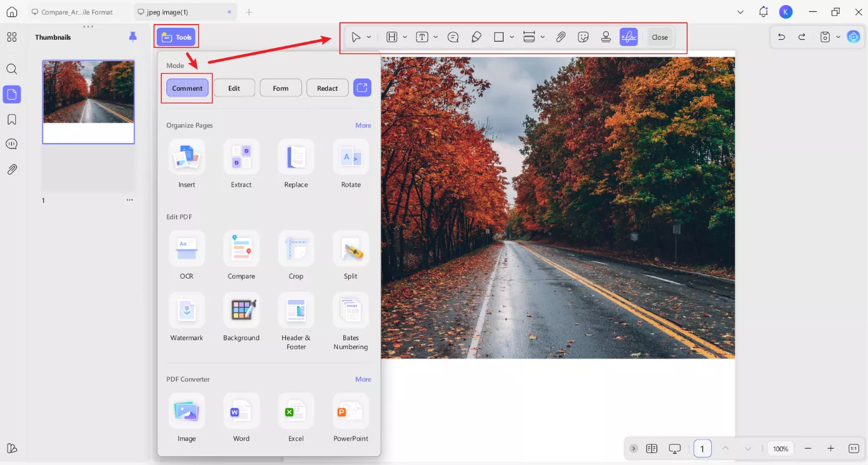Image resolution: width=868 pixels, height=465 pixels.
Task: Choose the stamp tool in toolbar
Action: pos(606,37)
